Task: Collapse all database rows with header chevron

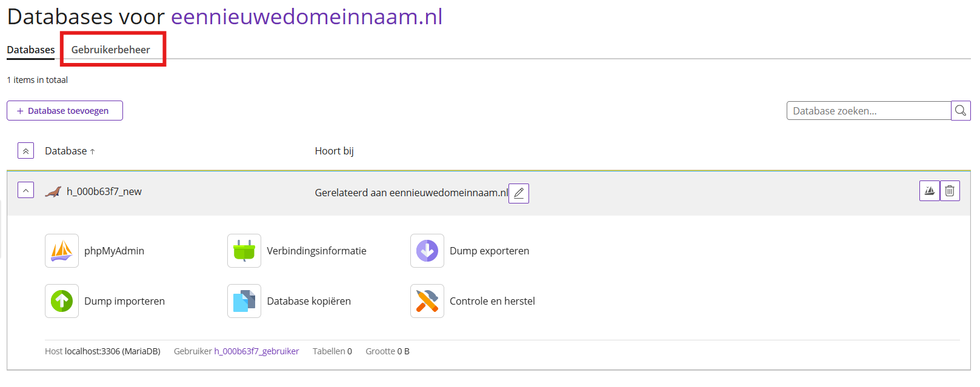Action: 25,151
